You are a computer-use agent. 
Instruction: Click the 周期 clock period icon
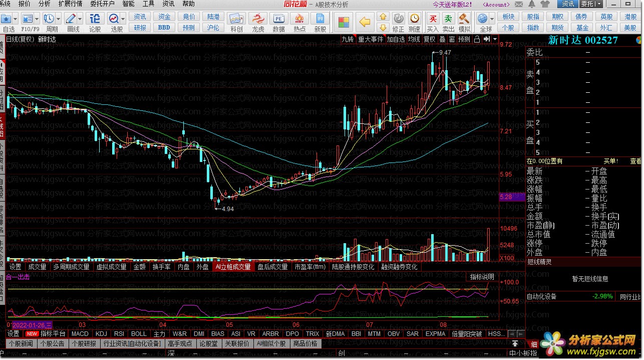[x=49, y=19]
